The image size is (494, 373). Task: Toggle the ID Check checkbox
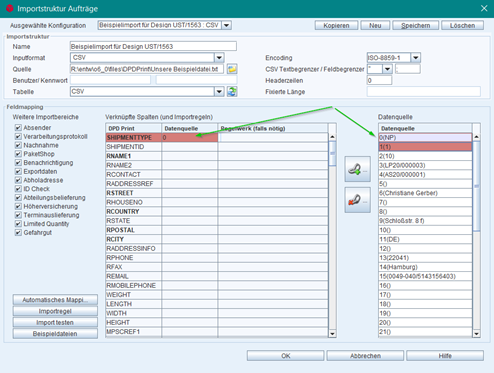pyautogui.click(x=18, y=189)
